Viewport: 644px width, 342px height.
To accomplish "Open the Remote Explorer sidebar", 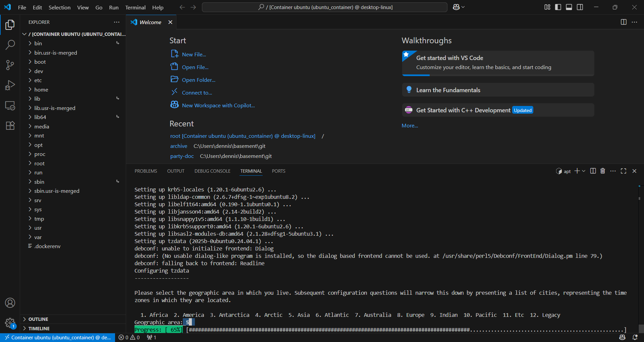I will click(10, 106).
